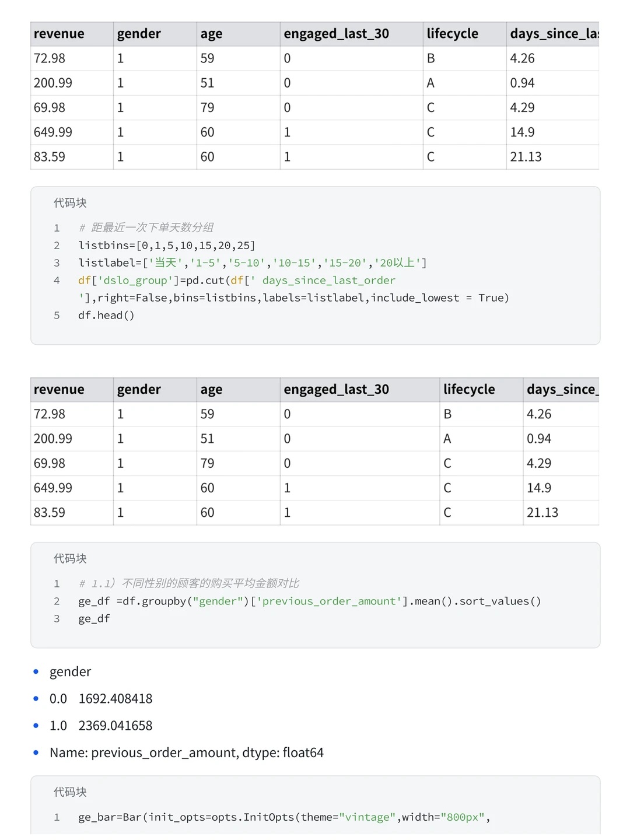Select the 200.99 cell in the first table

pyautogui.click(x=53, y=83)
